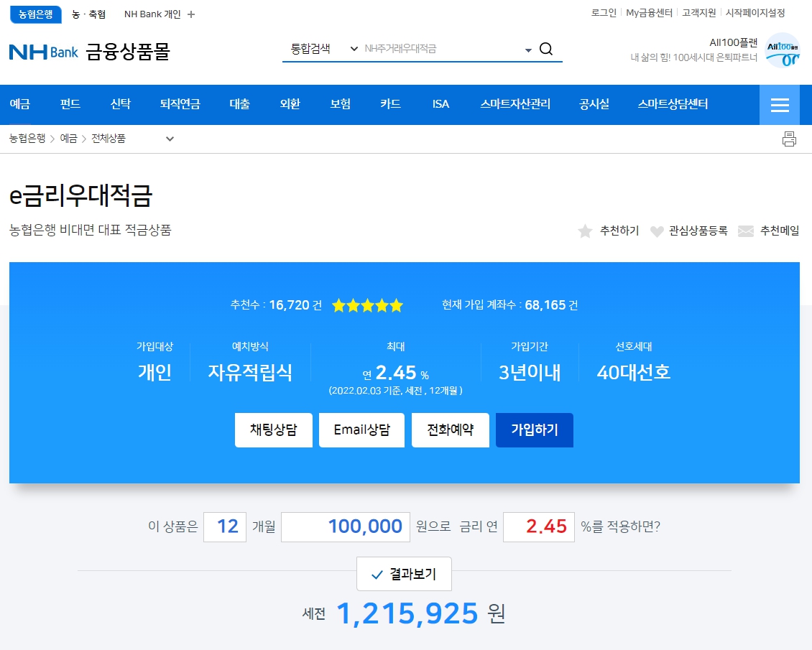Click the printer icon

pos(789,139)
